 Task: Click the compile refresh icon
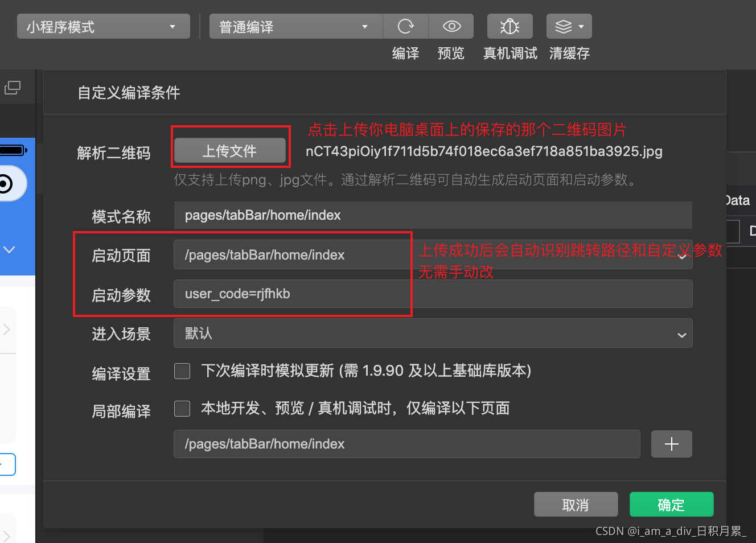[x=405, y=26]
